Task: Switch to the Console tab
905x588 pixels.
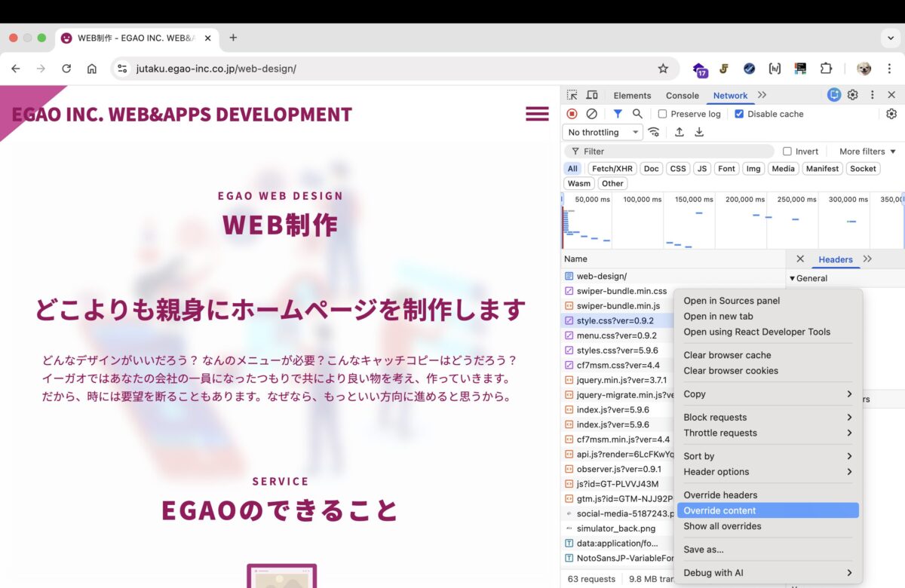Action: coord(682,96)
